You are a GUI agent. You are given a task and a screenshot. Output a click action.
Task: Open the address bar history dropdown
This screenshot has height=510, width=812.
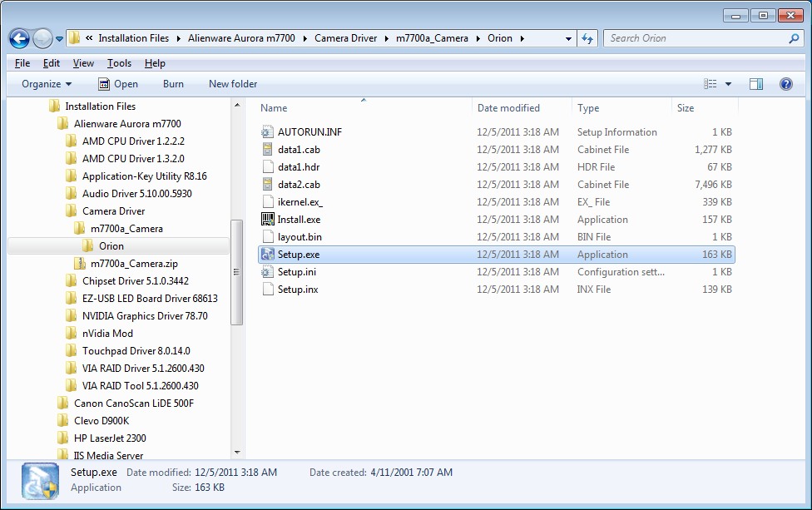point(568,39)
